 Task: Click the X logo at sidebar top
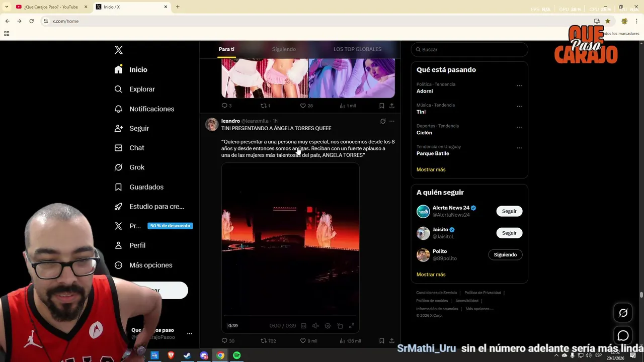click(119, 50)
